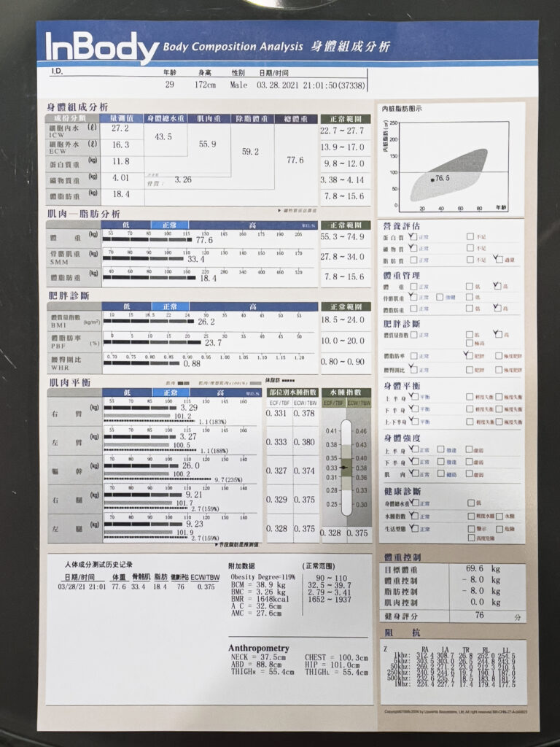560x747 pixels.
Task: Toggle the 蛋白質 正常 checkbox
Action: pyautogui.click(x=413, y=237)
